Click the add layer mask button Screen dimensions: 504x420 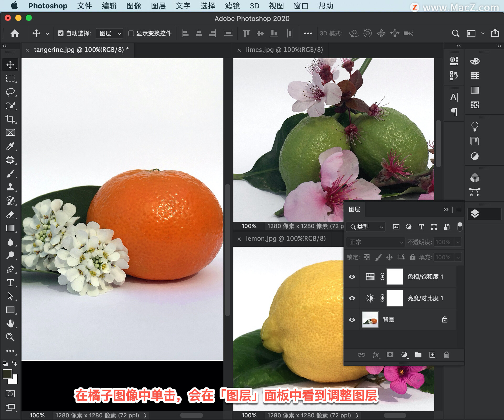tap(390, 355)
